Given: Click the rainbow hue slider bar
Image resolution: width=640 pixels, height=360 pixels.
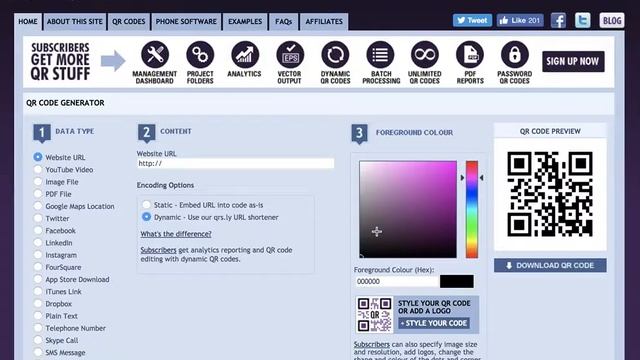Looking at the screenshot, I should tap(472, 209).
